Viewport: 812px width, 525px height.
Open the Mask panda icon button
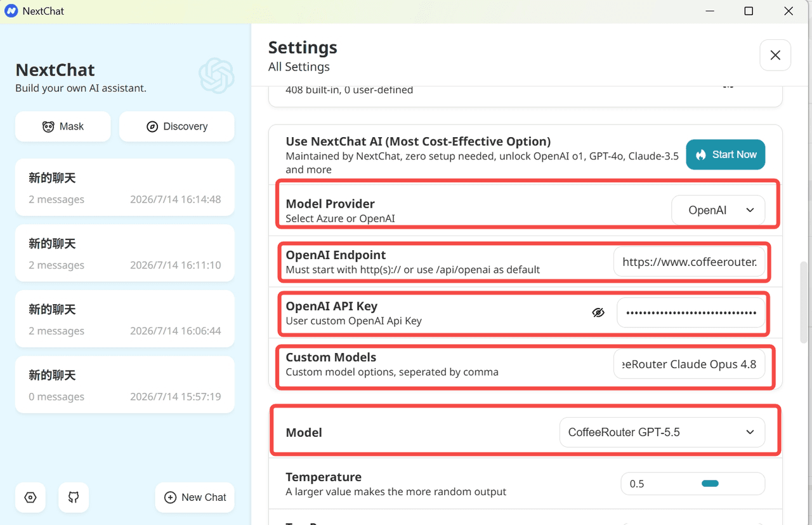pyautogui.click(x=63, y=126)
